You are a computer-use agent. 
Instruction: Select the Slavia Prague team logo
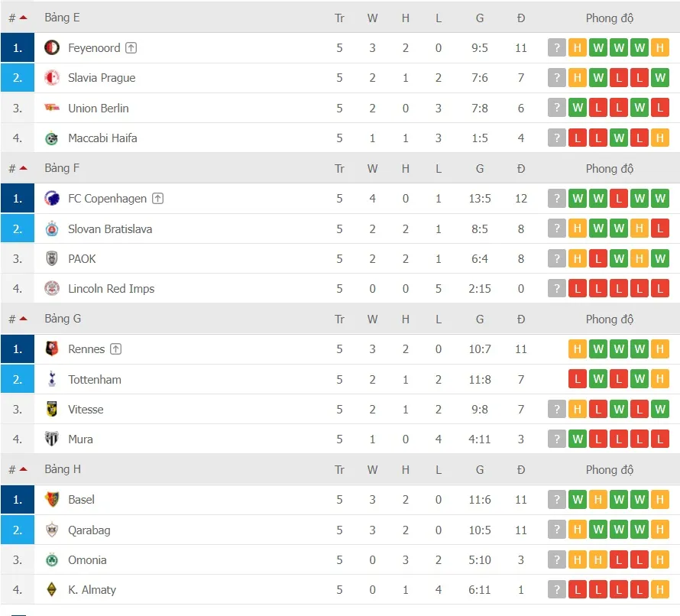[50, 77]
